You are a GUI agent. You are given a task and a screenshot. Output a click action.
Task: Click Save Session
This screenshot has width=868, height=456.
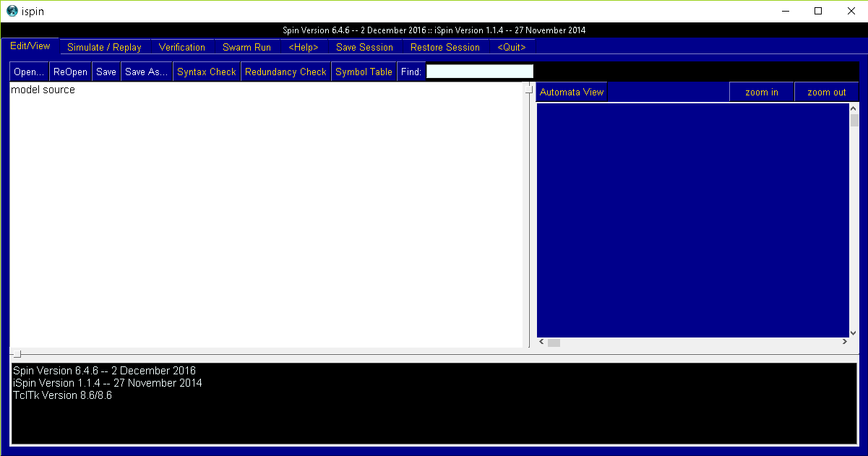364,47
